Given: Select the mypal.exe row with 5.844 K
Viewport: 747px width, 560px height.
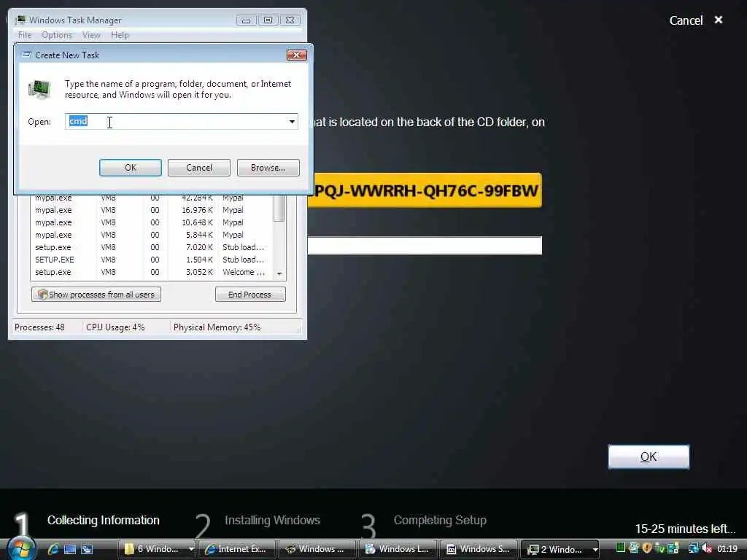Looking at the screenshot, I should 152,235.
